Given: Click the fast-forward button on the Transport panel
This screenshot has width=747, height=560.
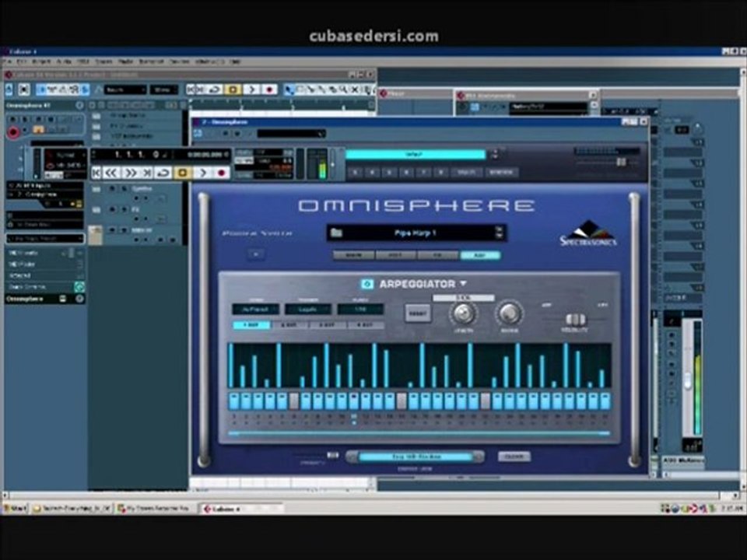Looking at the screenshot, I should point(130,173).
